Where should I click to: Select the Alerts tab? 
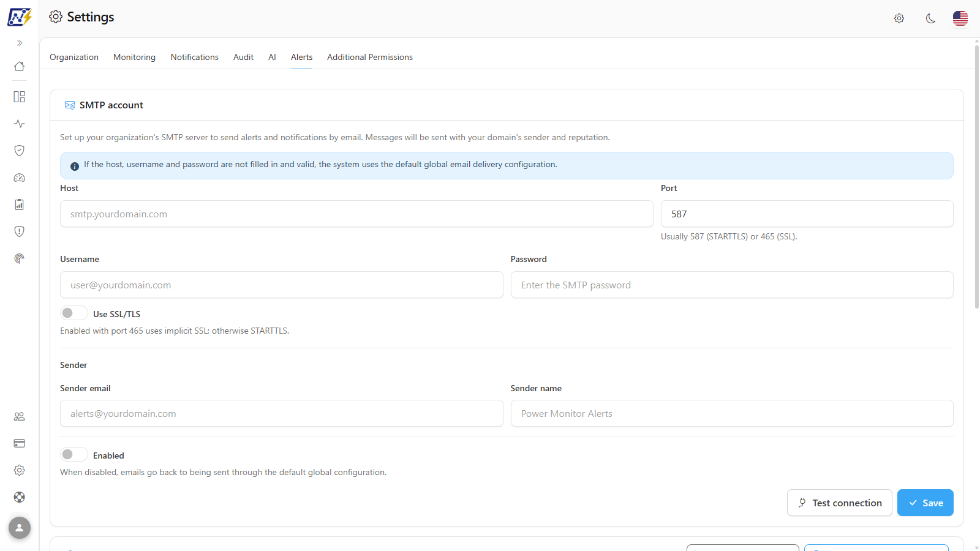(301, 57)
